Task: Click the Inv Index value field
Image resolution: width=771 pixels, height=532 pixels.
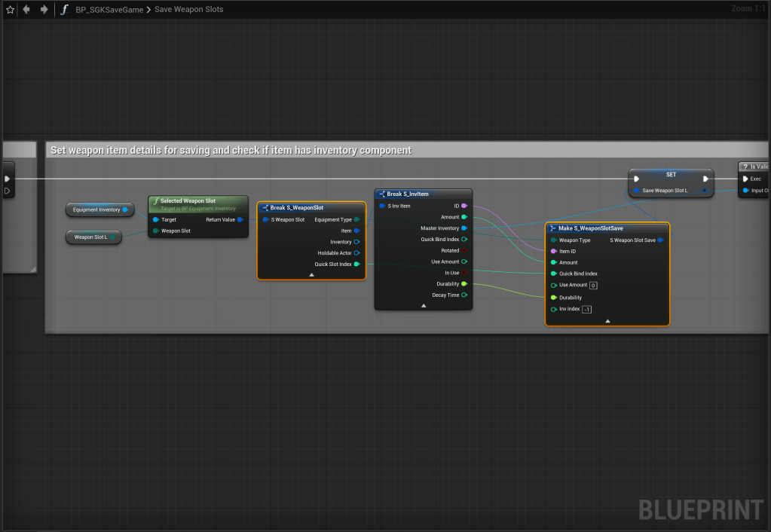Action: (586, 309)
